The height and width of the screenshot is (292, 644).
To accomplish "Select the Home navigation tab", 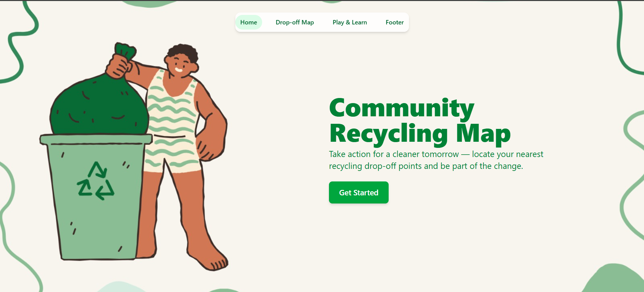I will pos(249,22).
